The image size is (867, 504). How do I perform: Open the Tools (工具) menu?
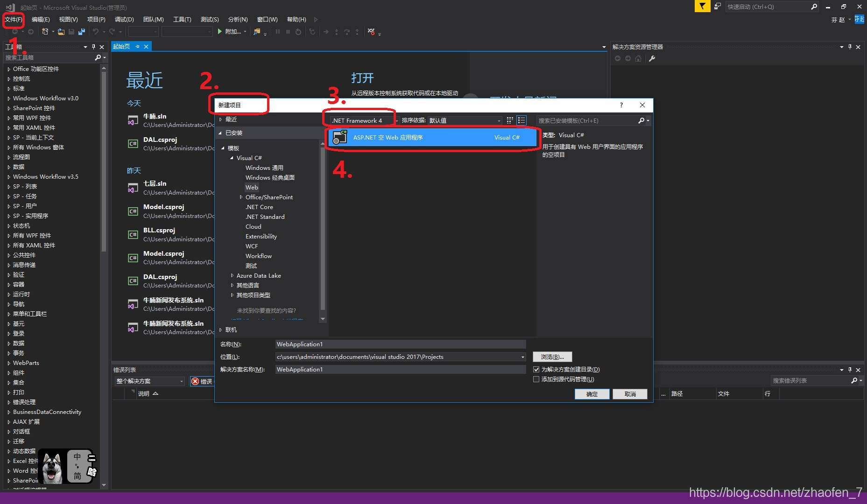[182, 19]
